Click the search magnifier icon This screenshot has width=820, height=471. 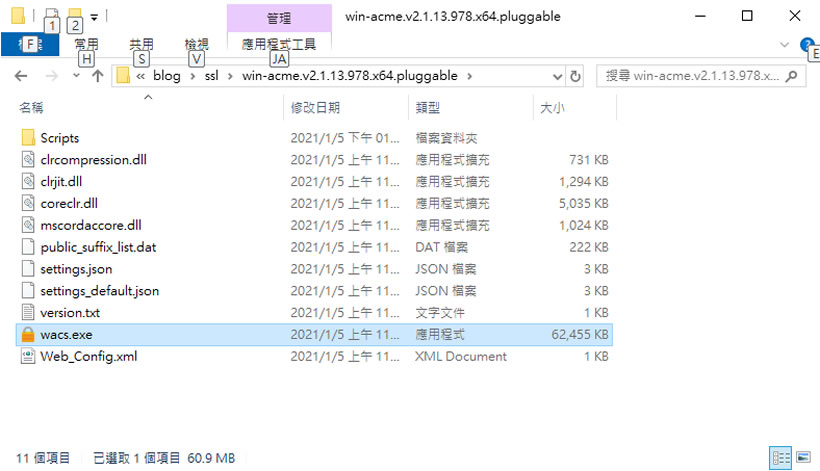[792, 76]
